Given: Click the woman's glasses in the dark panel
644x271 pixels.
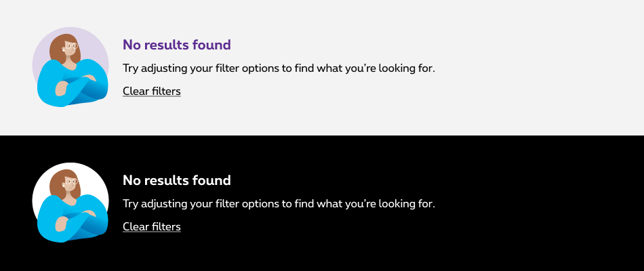Looking at the screenshot, I should click(71, 184).
